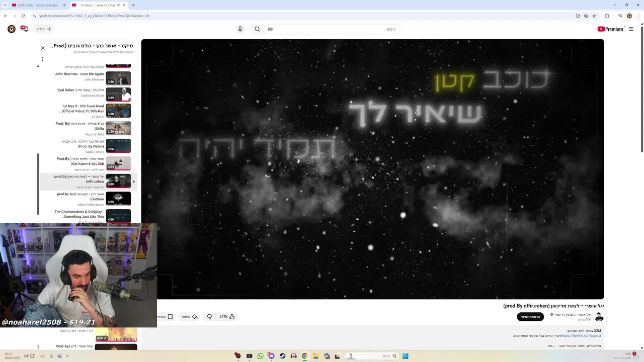
Task: Share the video via share button
Action: [190, 317]
